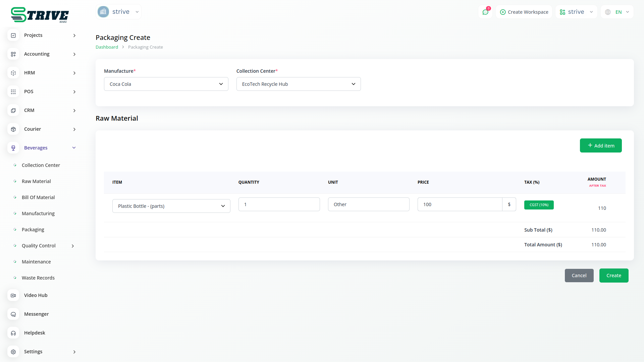This screenshot has width=644, height=362.
Task: Click the Messenger sidebar icon
Action: click(x=13, y=314)
